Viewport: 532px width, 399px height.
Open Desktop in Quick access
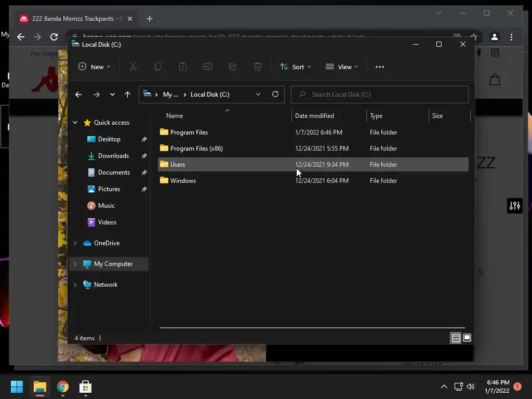tap(109, 139)
